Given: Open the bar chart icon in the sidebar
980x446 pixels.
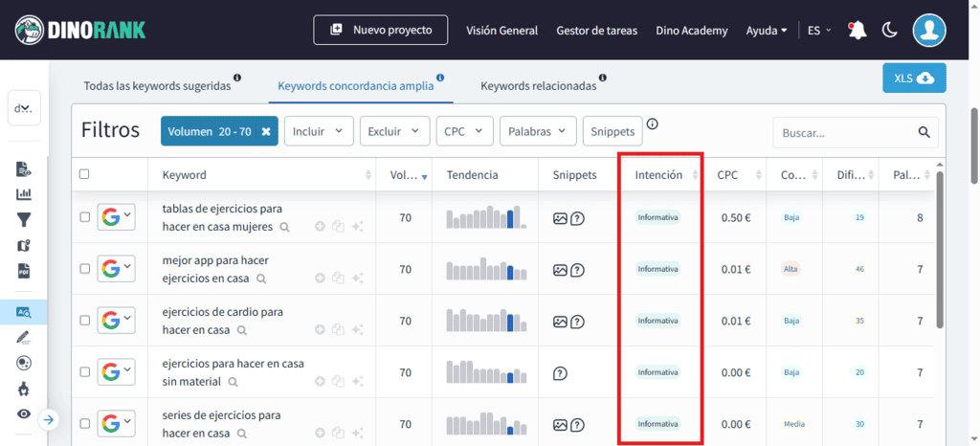Looking at the screenshot, I should pyautogui.click(x=24, y=194).
